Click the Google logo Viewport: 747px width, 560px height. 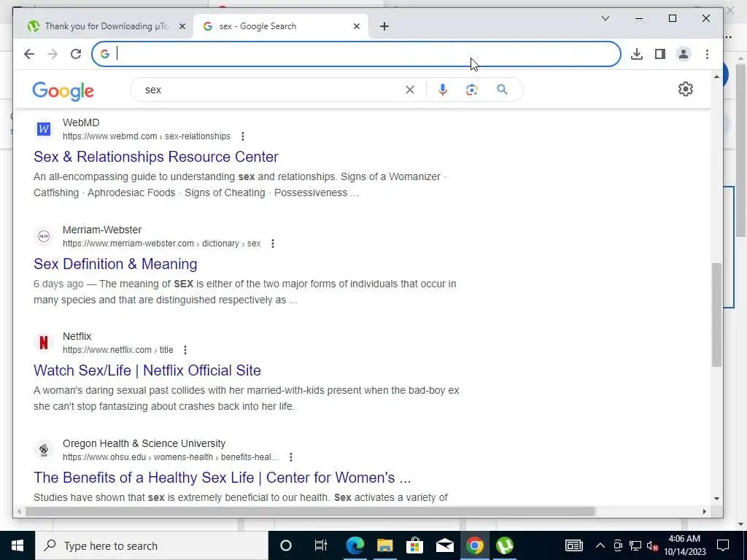[63, 90]
